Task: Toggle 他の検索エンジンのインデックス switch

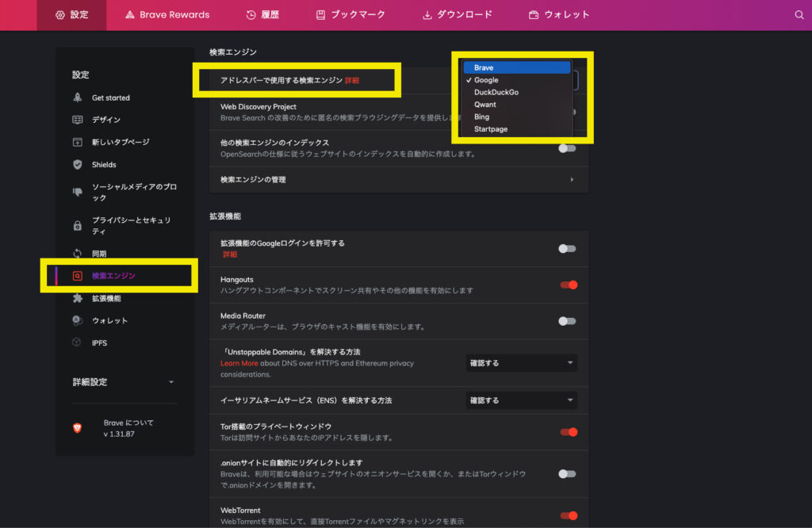Action: (x=567, y=148)
